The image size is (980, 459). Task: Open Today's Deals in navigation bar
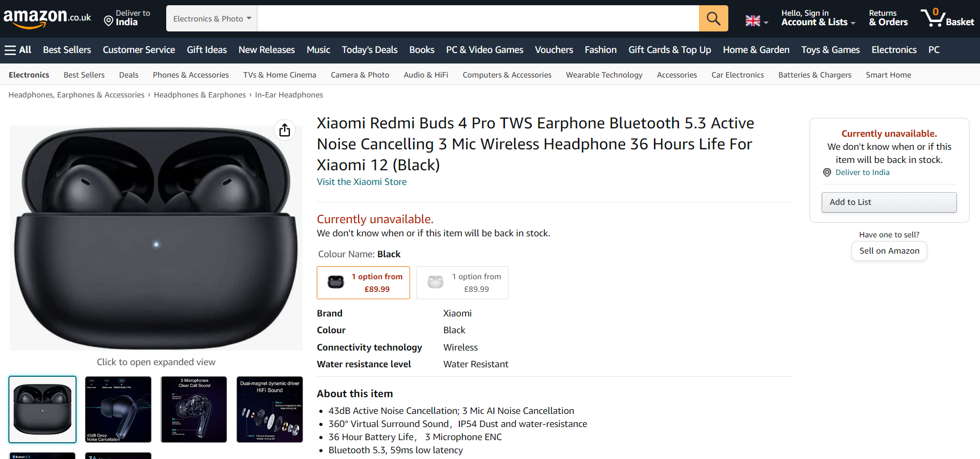point(369,50)
